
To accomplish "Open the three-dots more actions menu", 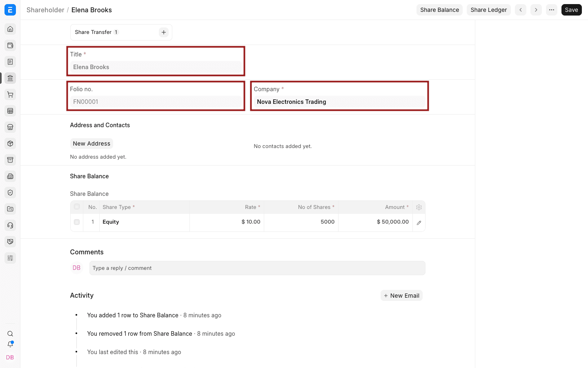I will click(552, 10).
